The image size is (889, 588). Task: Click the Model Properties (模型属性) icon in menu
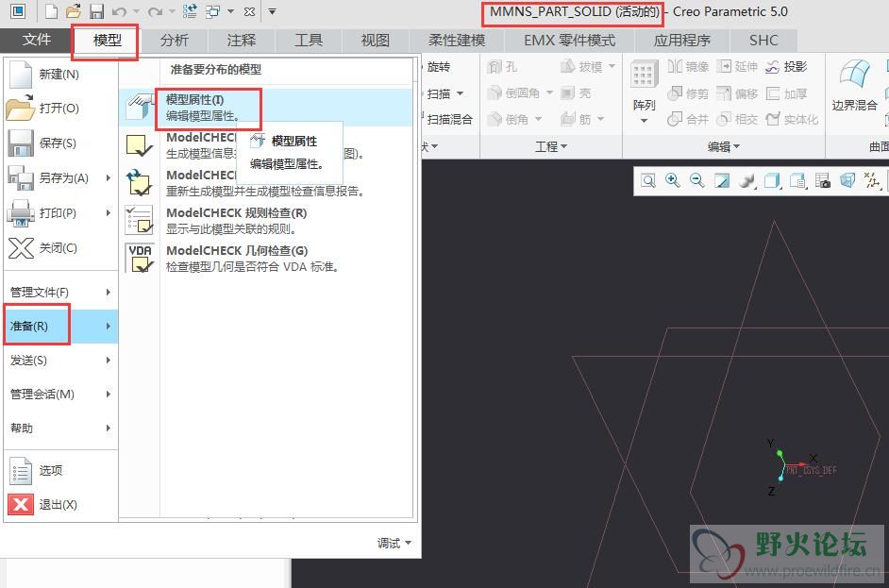140,107
